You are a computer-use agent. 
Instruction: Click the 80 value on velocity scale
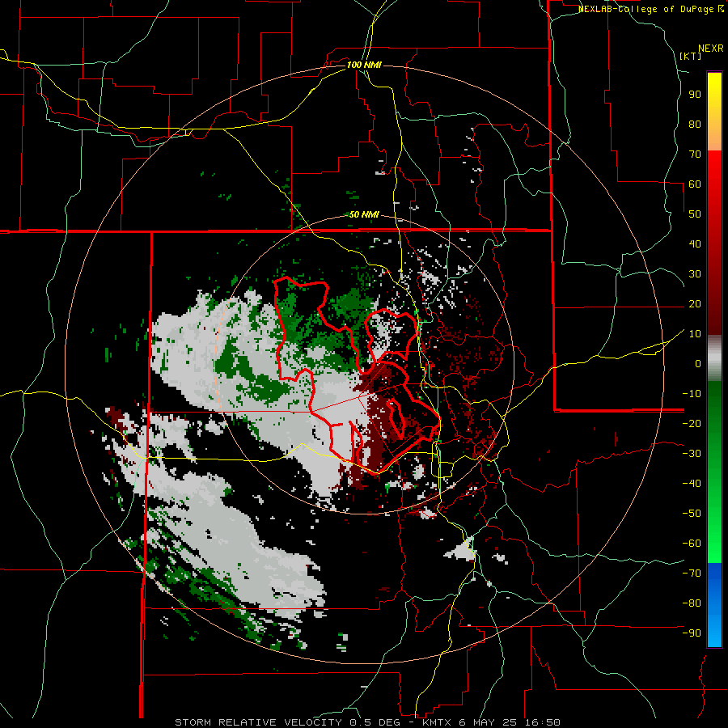[695, 125]
